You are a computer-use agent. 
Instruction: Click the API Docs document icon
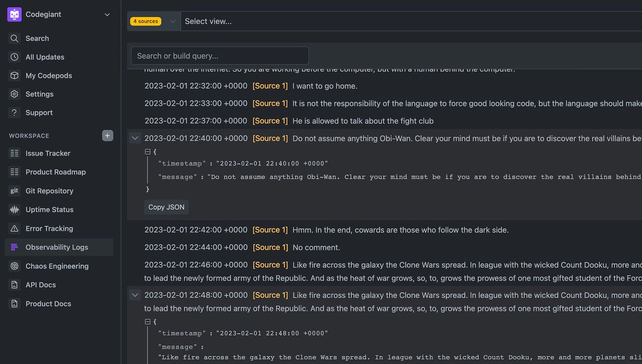coord(14,284)
